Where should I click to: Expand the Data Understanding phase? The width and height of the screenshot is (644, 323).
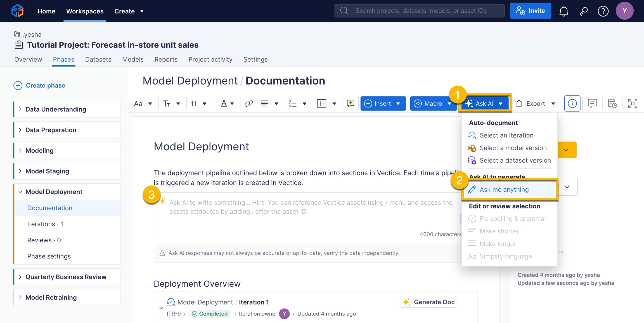coord(20,109)
